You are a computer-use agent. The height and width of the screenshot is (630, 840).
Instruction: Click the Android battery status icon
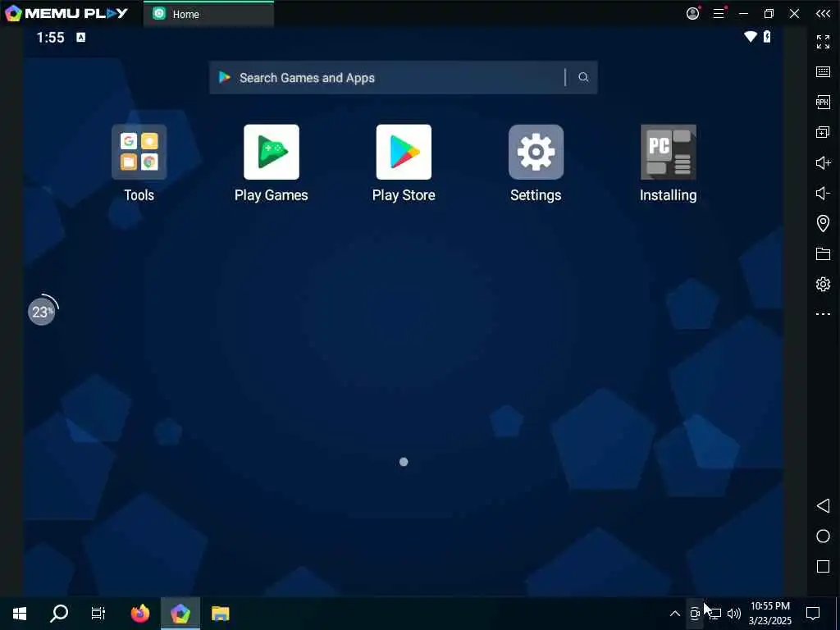767,36
